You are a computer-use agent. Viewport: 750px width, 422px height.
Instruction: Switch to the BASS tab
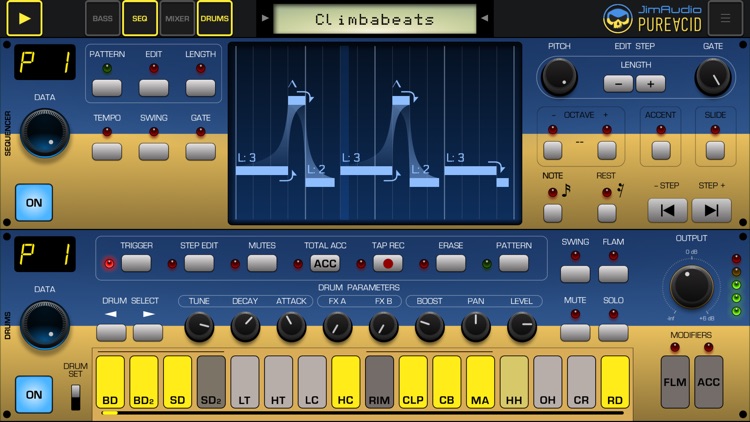pyautogui.click(x=102, y=19)
